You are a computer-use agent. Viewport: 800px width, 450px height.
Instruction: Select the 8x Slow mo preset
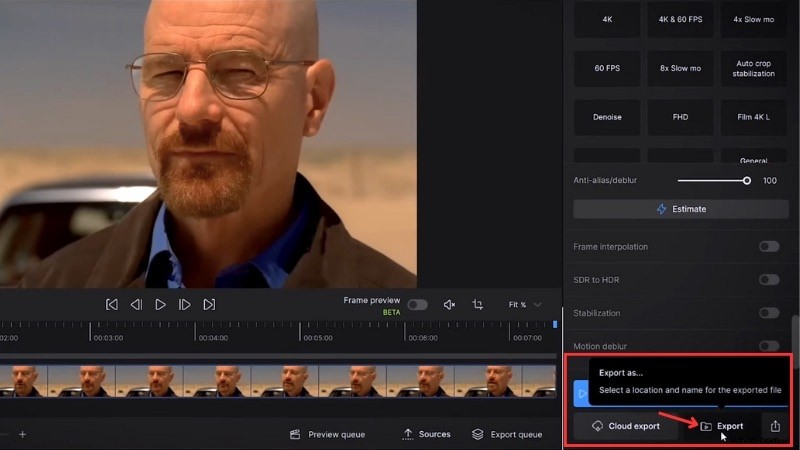[x=680, y=68]
